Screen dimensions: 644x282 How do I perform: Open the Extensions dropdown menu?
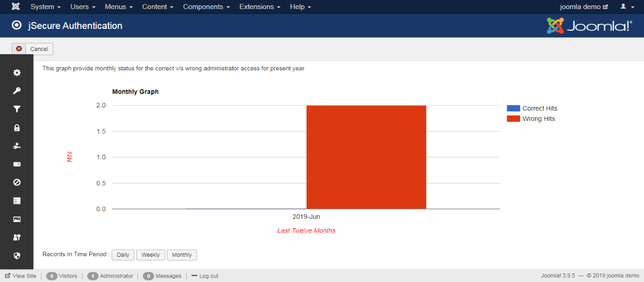(x=260, y=7)
